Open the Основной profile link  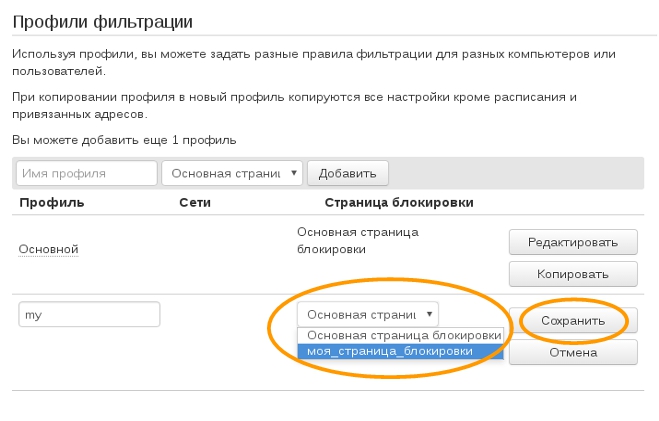tap(48, 249)
